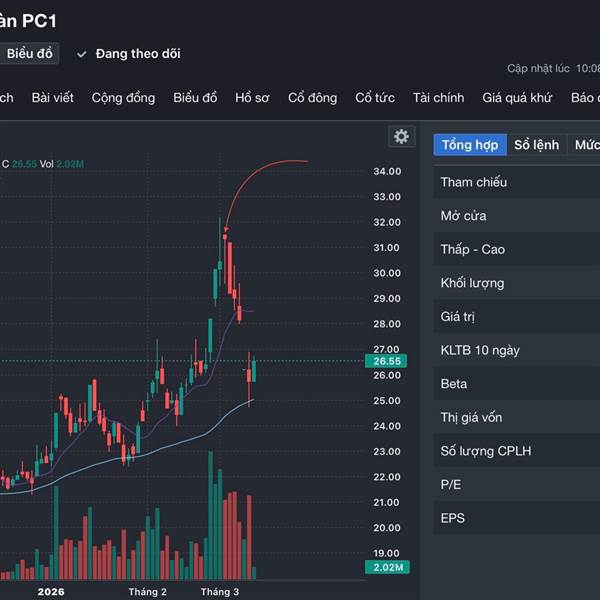Click Tháng 2 marker on time axis
Viewport: 600px width, 600px height.
pyautogui.click(x=148, y=592)
